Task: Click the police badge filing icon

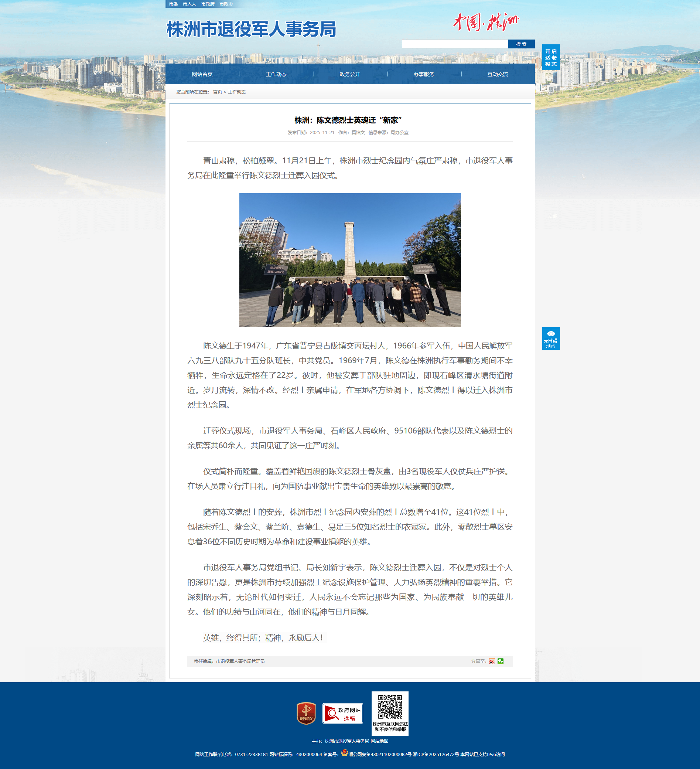Action: coord(344,752)
